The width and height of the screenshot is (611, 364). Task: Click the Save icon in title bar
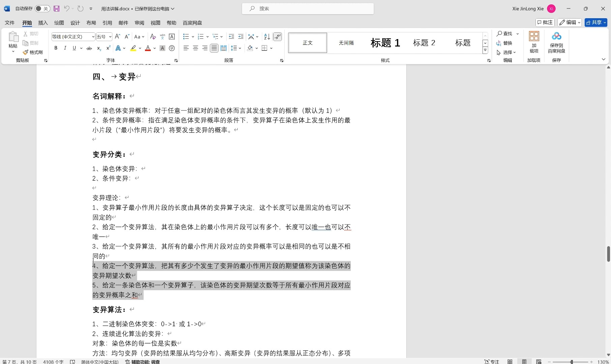pos(56,9)
